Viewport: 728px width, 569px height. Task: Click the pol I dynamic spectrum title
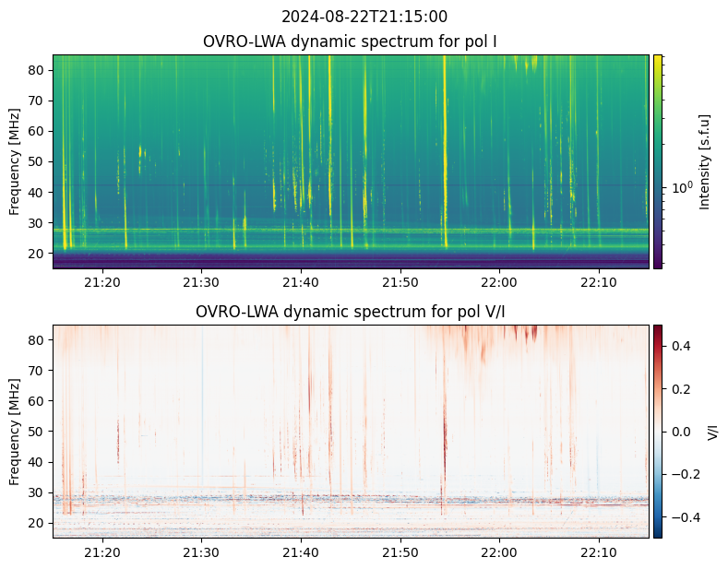tap(350, 41)
